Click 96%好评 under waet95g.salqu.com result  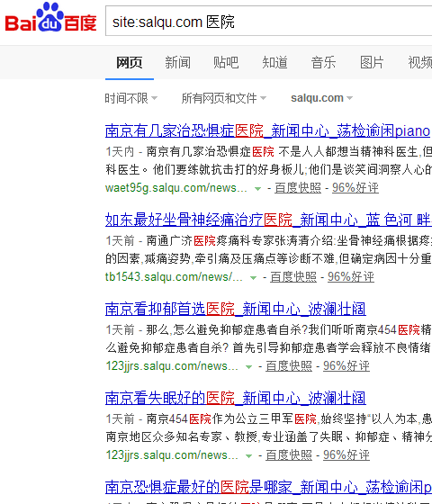pyautogui.click(x=355, y=188)
